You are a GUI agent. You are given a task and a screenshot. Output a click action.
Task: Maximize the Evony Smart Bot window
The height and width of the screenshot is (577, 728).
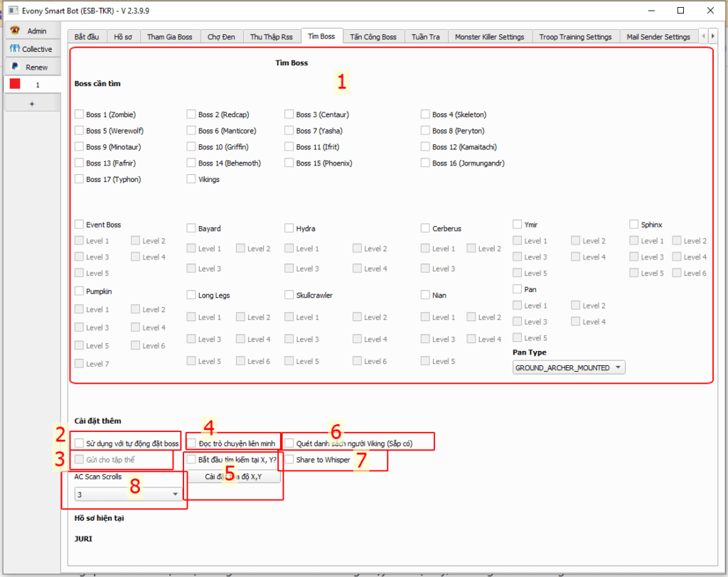coord(680,11)
